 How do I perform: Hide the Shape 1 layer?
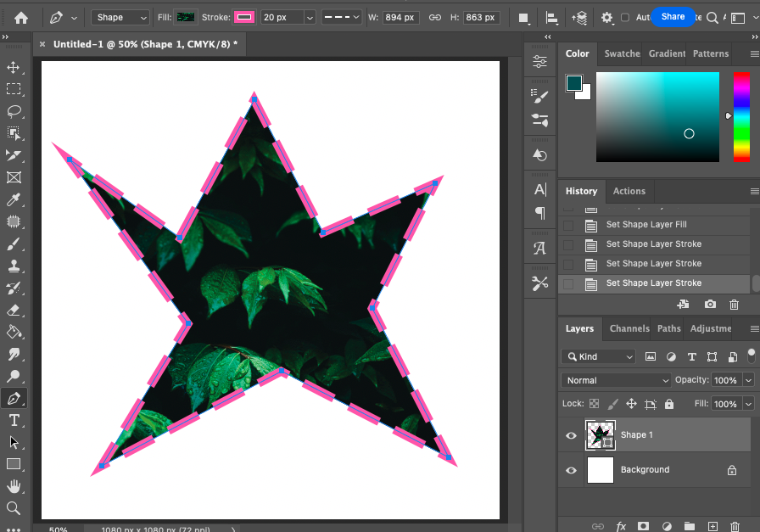[571, 435]
